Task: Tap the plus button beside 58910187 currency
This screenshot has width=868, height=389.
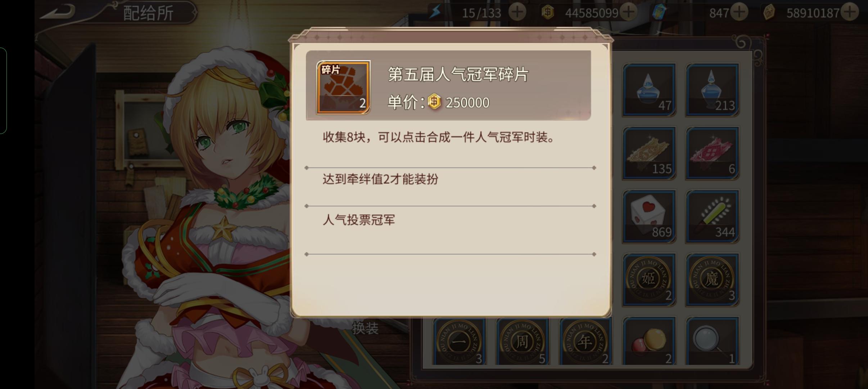Action: tap(850, 13)
